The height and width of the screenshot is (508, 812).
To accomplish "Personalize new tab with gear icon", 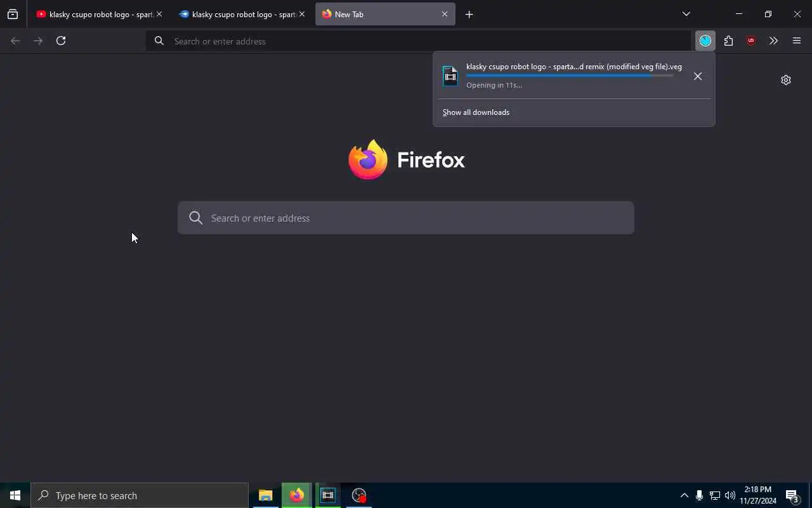I will [786, 80].
